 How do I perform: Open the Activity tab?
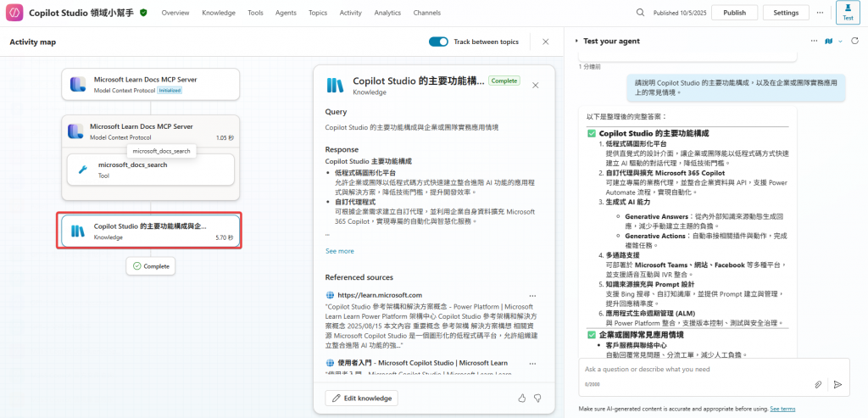tap(350, 13)
